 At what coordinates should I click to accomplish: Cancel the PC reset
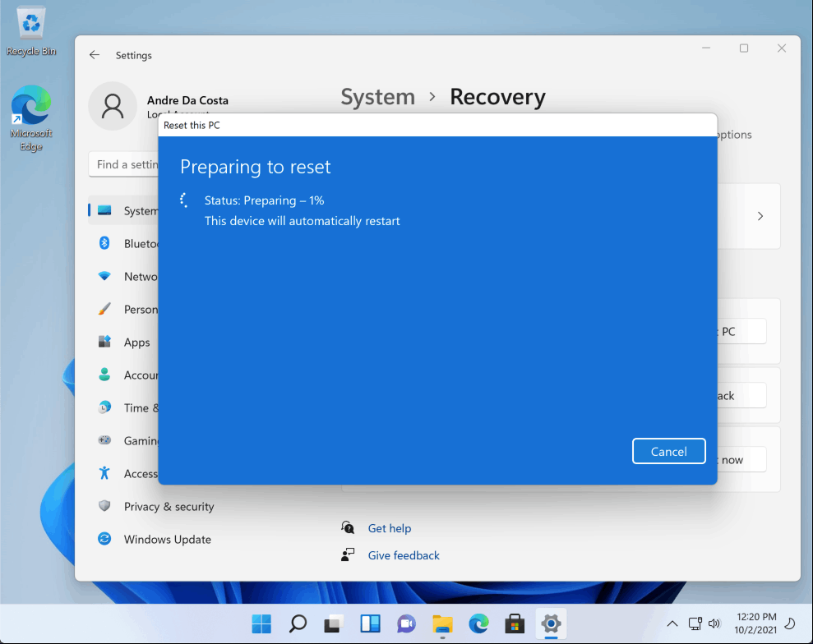pos(668,451)
